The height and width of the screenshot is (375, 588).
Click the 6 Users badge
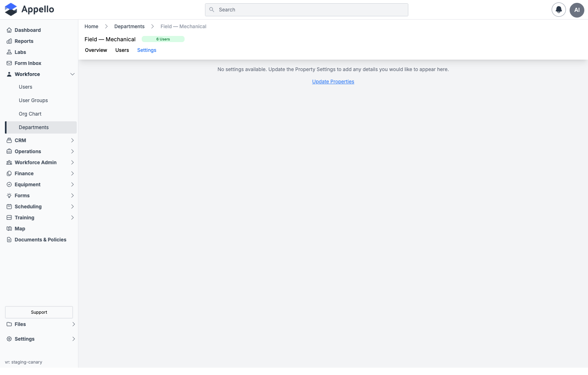click(x=163, y=39)
